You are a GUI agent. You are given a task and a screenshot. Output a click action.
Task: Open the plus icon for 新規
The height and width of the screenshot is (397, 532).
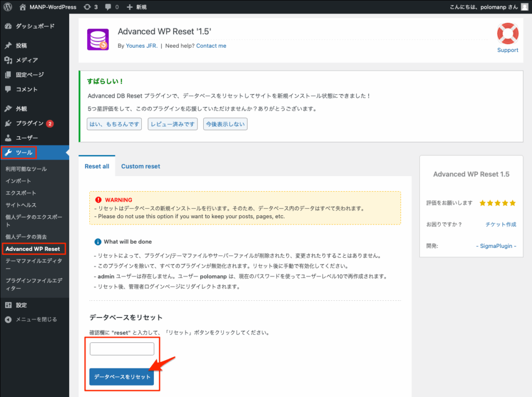point(129,7)
